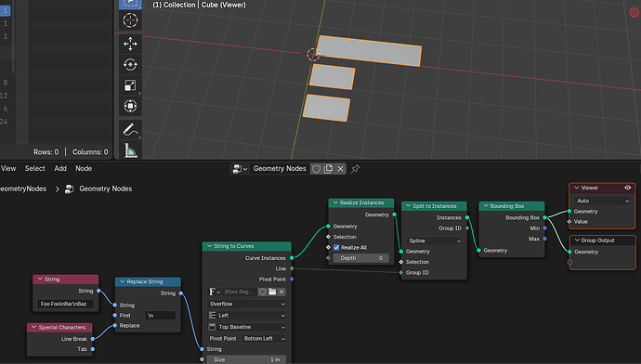Collapse the Realize Instances node
The height and width of the screenshot is (364, 641).
click(x=335, y=202)
